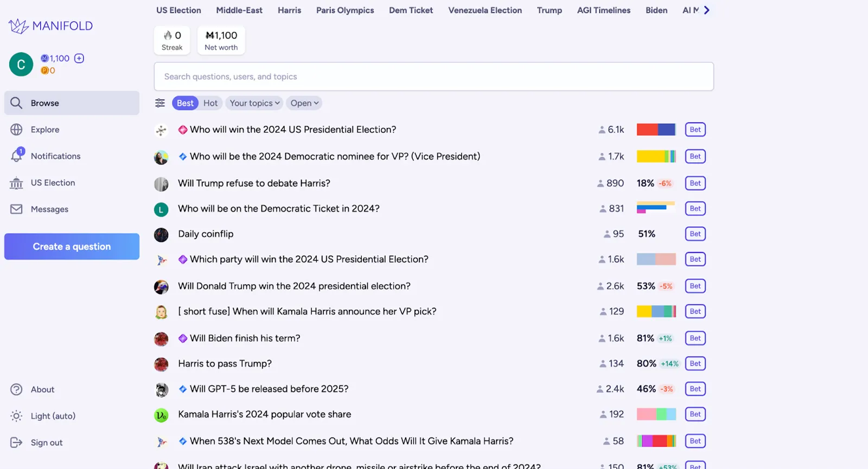
Task: Click Bet for the Daily coinflip question
Action: point(695,234)
